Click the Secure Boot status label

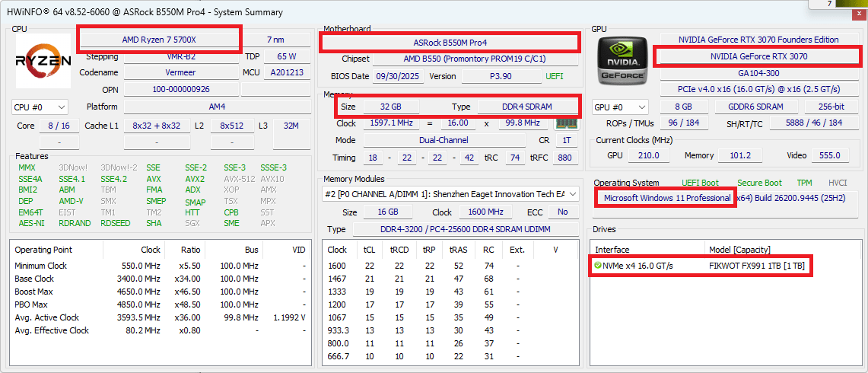click(759, 183)
